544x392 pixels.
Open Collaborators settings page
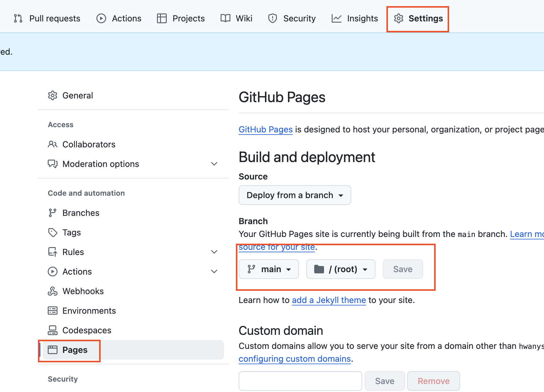133,144
